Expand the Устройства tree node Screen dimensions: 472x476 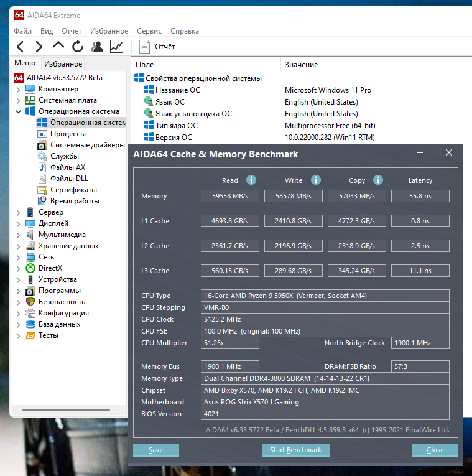coord(18,280)
